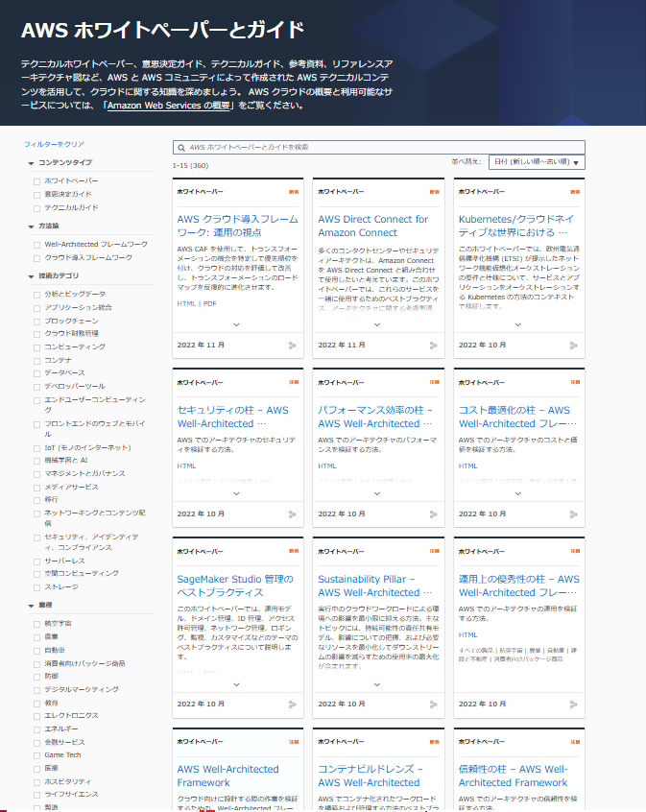
Task: Open PDF link of クラウド導入フレームワーク card
Action: (210, 304)
